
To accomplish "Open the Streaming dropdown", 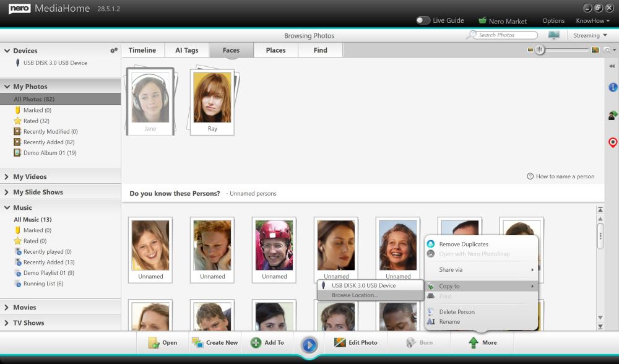I will tap(590, 35).
